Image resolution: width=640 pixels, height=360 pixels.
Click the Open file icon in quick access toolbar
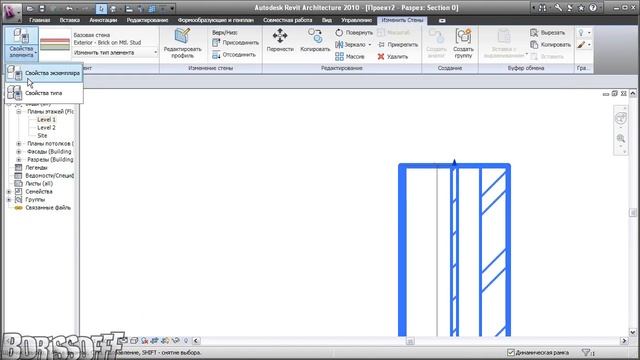coord(30,8)
